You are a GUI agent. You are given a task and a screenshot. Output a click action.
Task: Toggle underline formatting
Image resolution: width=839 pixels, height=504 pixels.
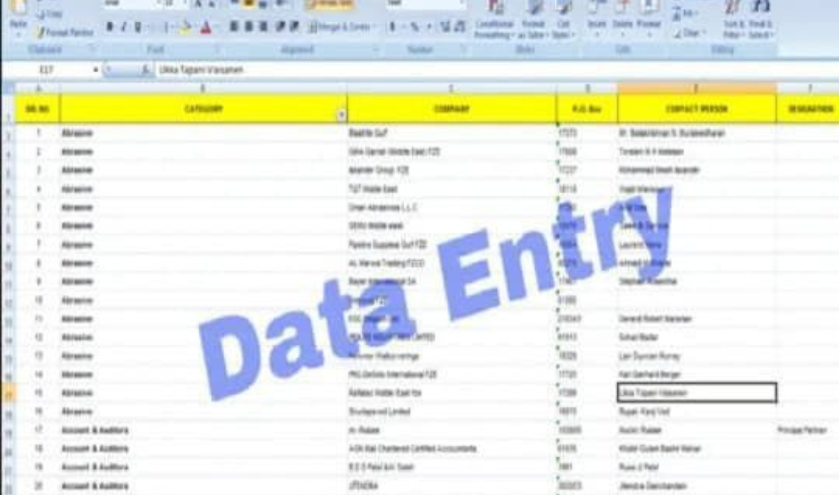click(x=136, y=26)
